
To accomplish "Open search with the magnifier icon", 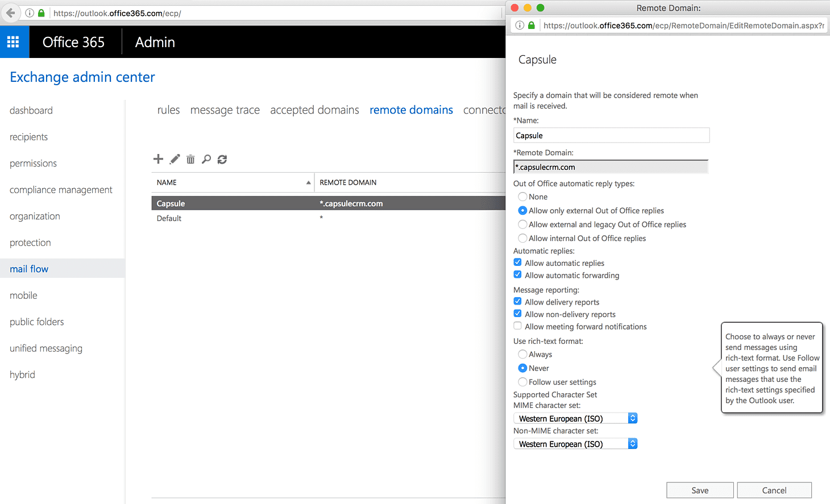I will click(x=206, y=159).
